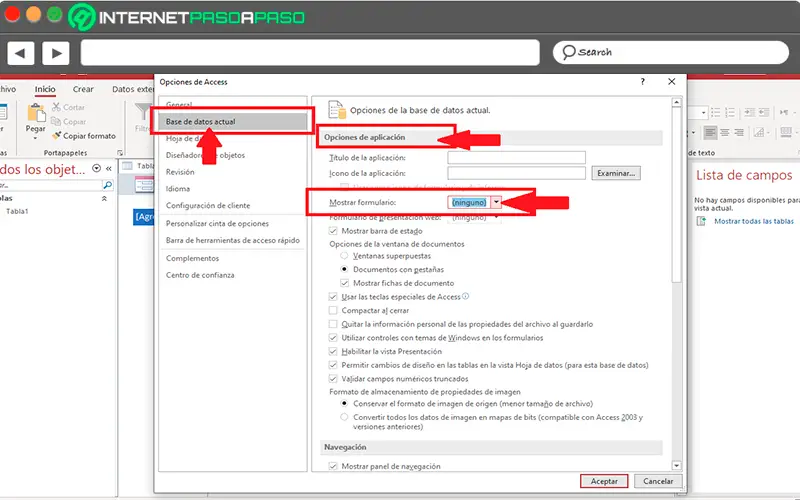The height and width of the screenshot is (500, 800).
Task: Click the Pegar clipboard icon in the ribbon
Action: pyautogui.click(x=36, y=114)
